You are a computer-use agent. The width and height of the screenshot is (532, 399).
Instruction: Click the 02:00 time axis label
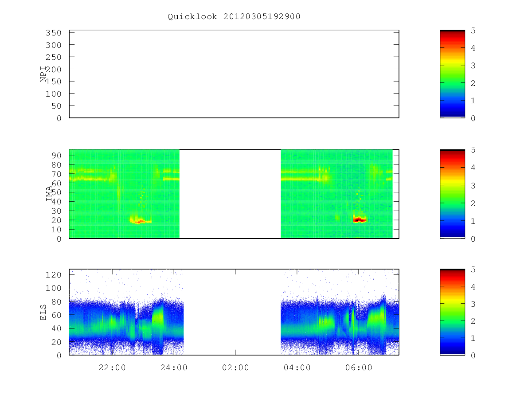(x=235, y=368)
